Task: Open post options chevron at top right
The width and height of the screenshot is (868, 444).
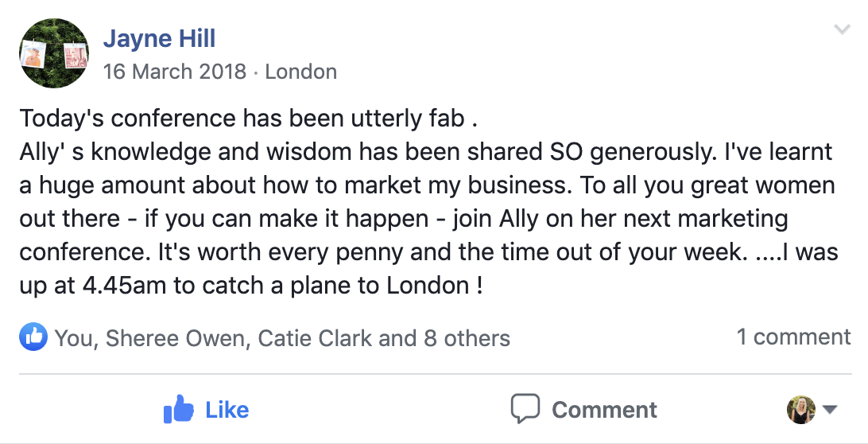Action: coord(842,29)
